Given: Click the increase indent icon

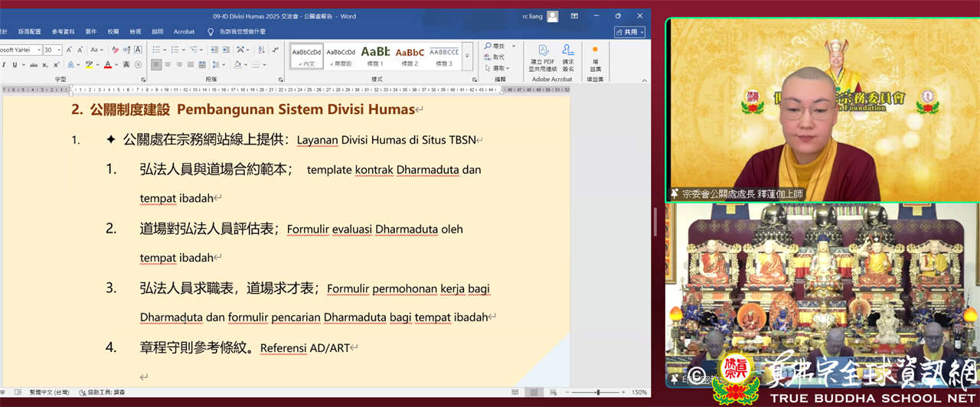Looking at the screenshot, I should pyautogui.click(x=224, y=50).
